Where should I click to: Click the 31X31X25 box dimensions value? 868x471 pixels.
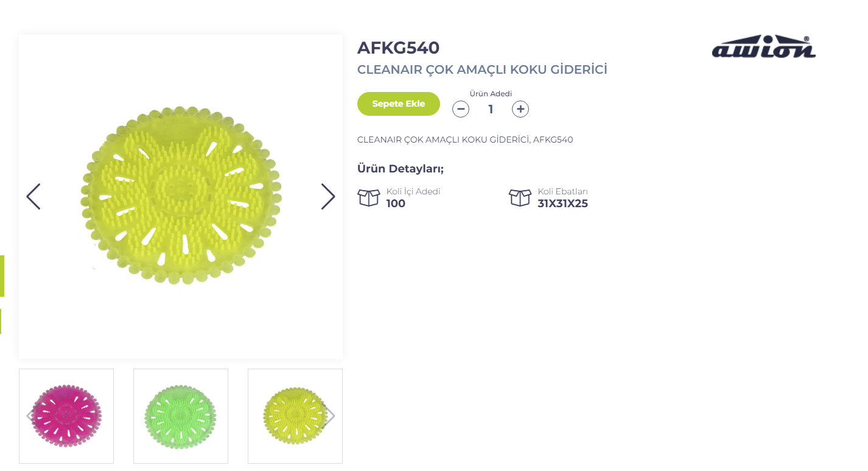tap(562, 204)
